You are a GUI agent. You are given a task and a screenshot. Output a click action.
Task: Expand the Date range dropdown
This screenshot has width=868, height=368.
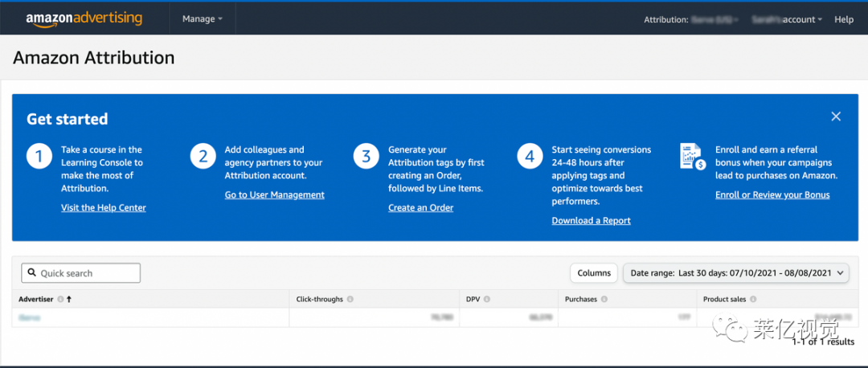(x=736, y=273)
